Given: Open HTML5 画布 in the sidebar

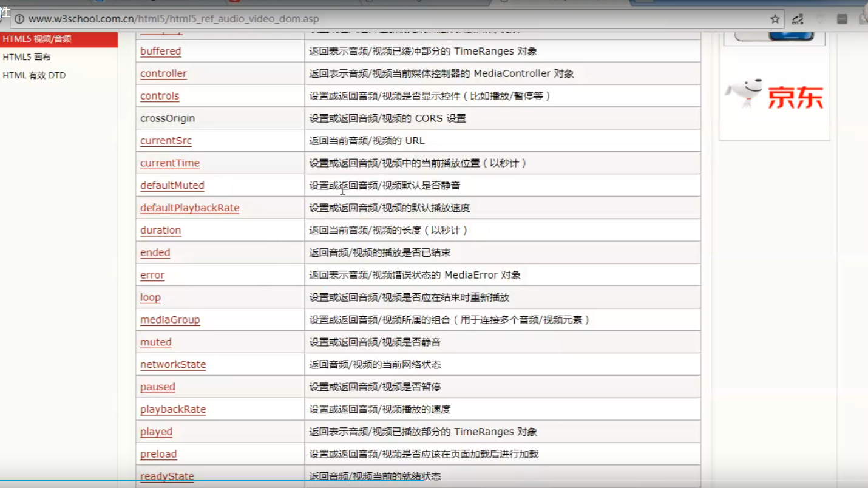Looking at the screenshot, I should click(27, 57).
